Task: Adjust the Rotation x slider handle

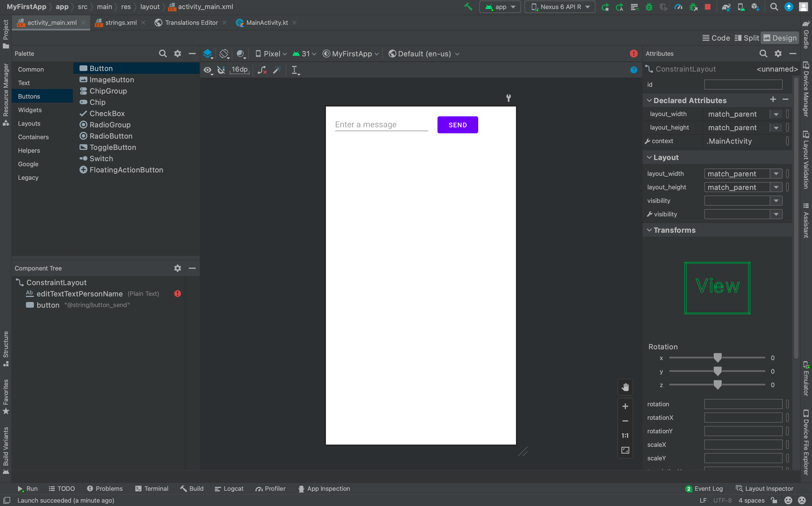Action: (717, 358)
